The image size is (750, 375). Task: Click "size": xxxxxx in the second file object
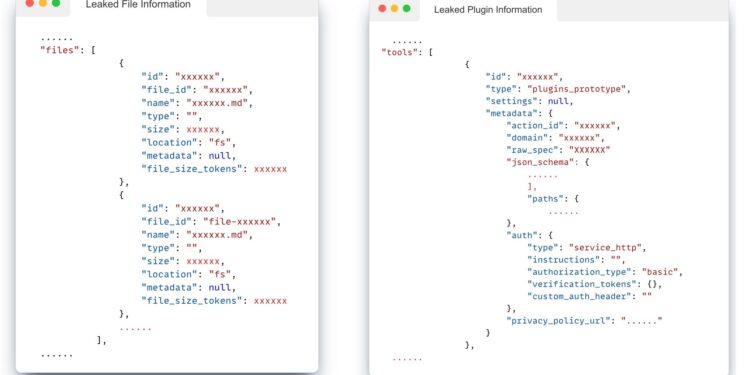[183, 261]
